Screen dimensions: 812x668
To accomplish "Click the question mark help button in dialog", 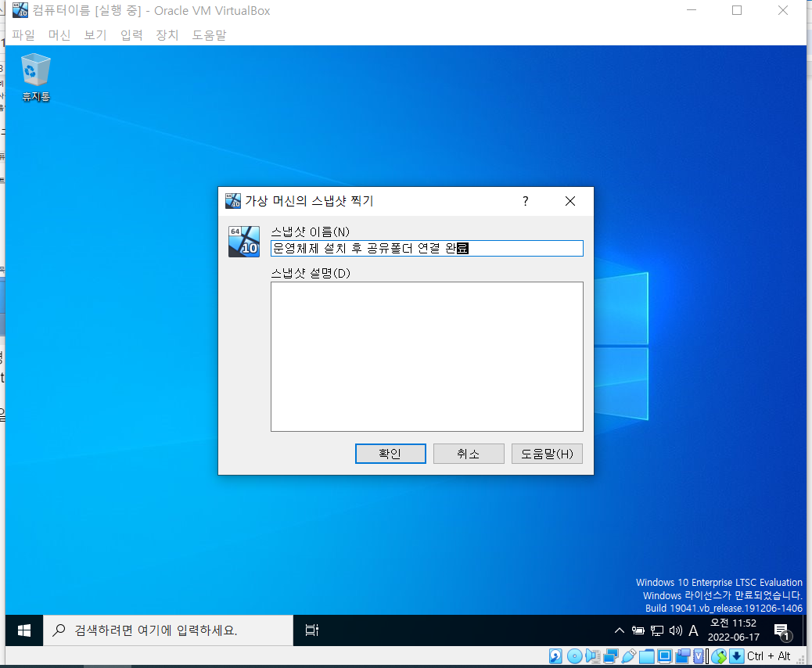I will (x=525, y=201).
